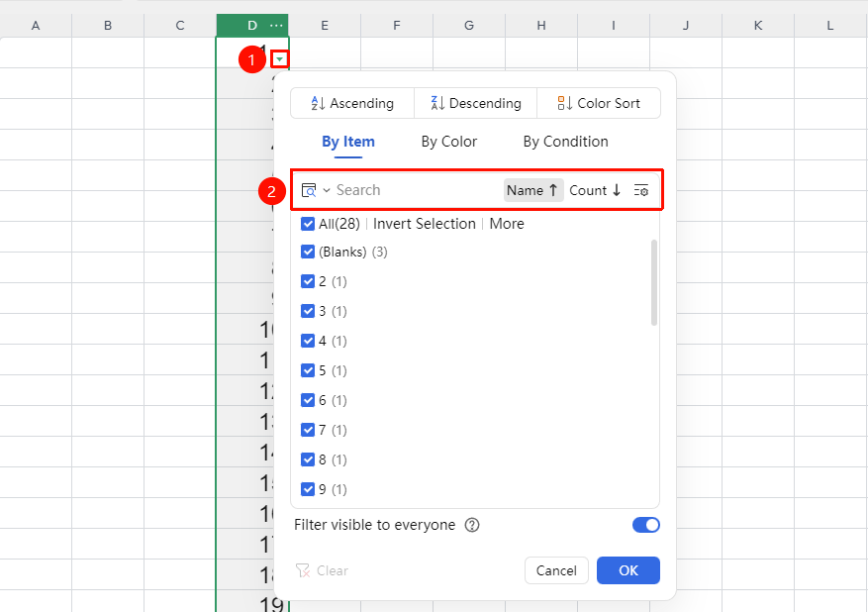Uncheck the item 7 checkbox
This screenshot has width=868, height=612.
pyautogui.click(x=308, y=430)
